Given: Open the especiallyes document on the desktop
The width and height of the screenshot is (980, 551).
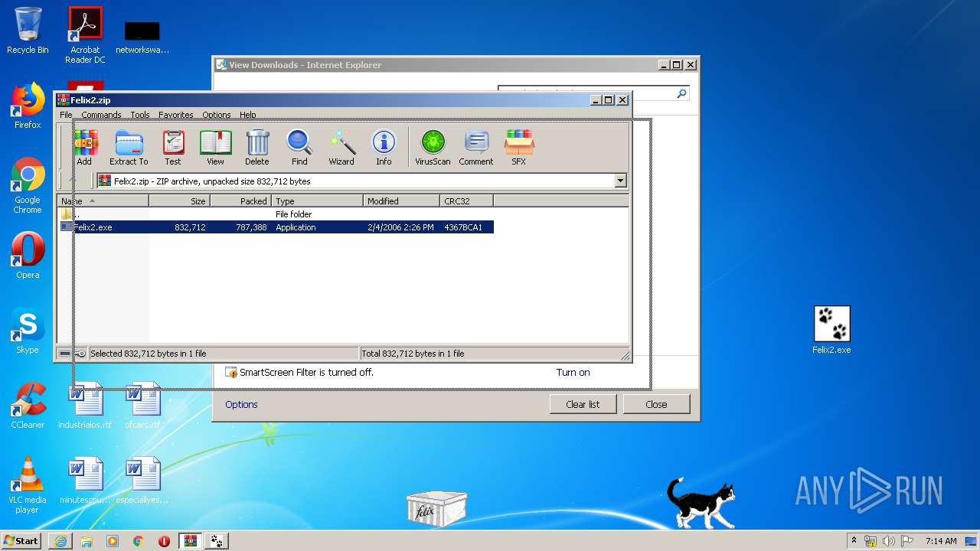Looking at the screenshot, I should [x=142, y=481].
